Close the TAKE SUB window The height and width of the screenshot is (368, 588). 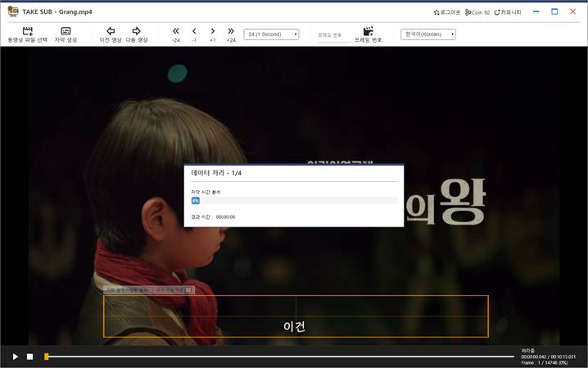pyautogui.click(x=573, y=11)
